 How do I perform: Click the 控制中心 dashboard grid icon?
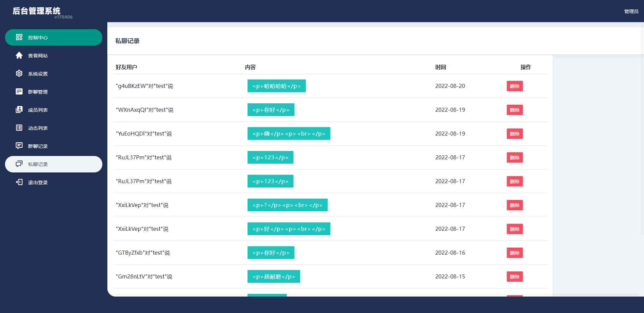pos(19,37)
